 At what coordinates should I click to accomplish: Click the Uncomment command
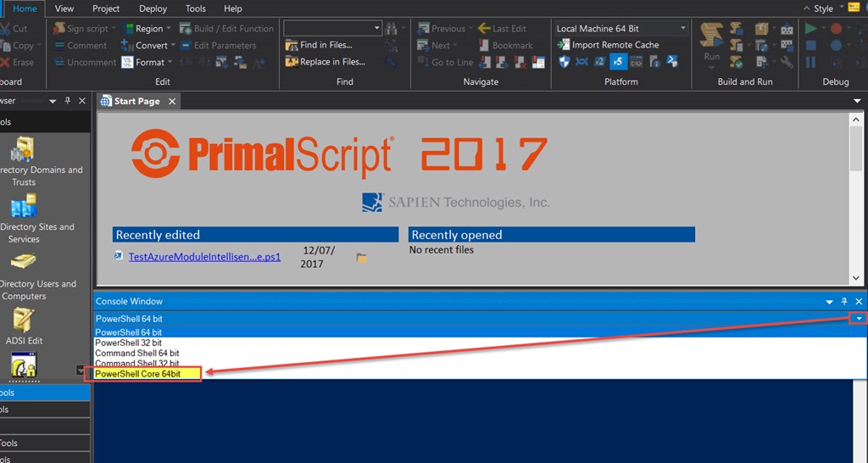(86, 62)
